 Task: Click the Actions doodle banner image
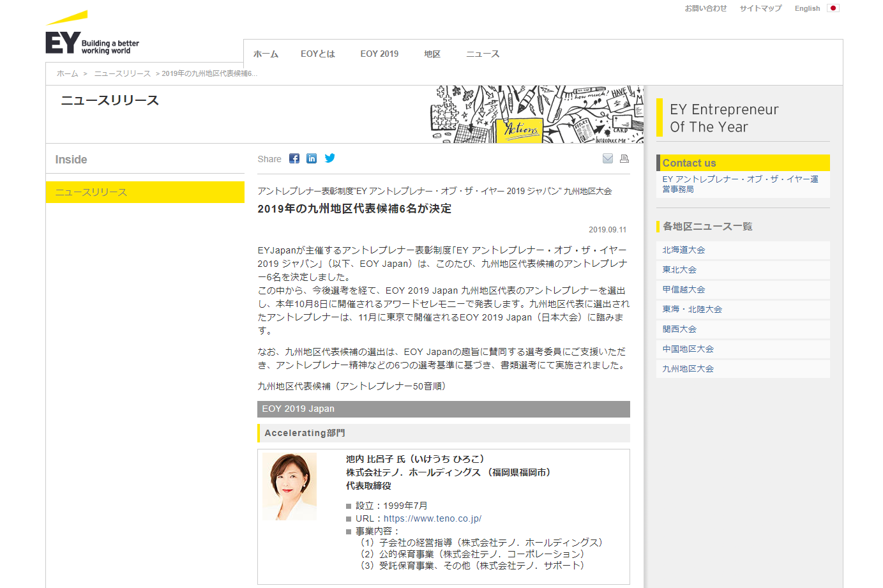point(536,114)
